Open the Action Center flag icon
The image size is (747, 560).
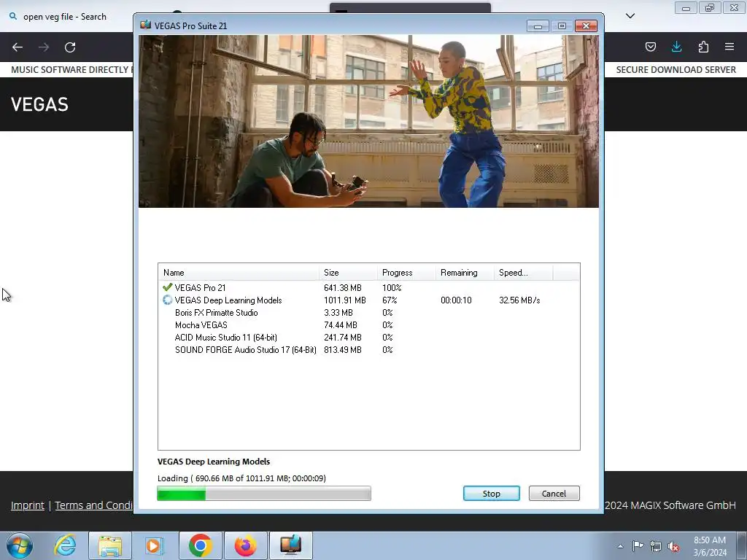[638, 545]
